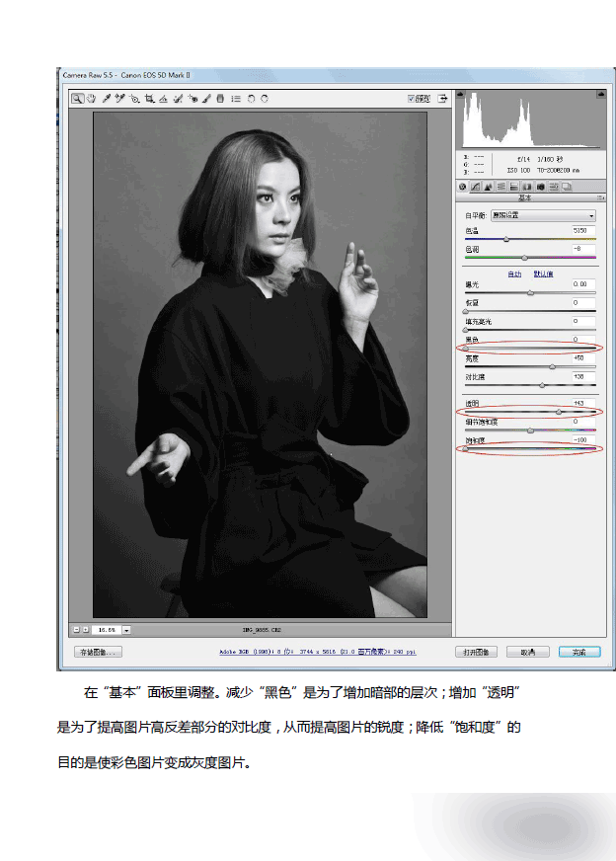Open the workflow options link at bottom
The image size is (616, 861).
317,652
